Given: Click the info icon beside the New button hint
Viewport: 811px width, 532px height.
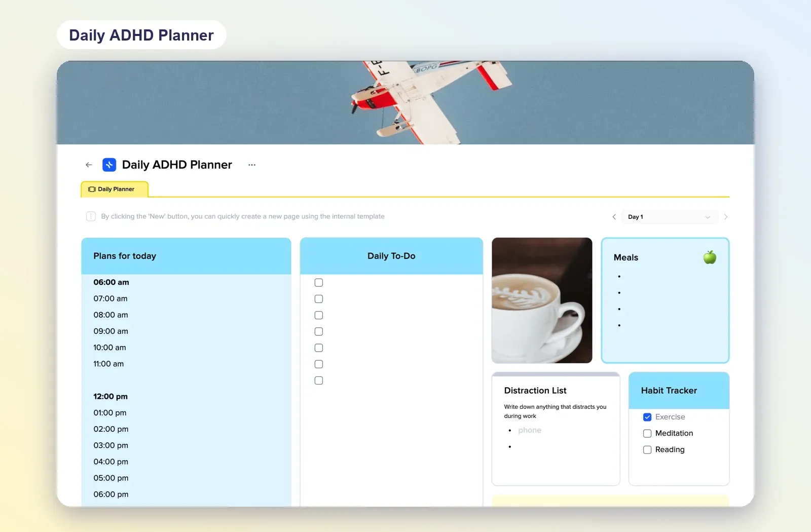Looking at the screenshot, I should pyautogui.click(x=91, y=216).
